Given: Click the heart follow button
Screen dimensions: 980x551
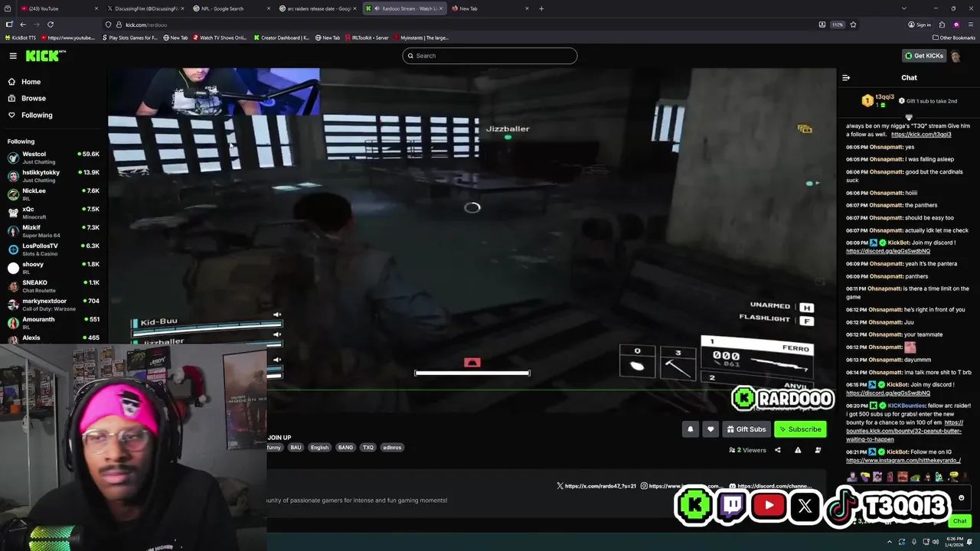Looking at the screenshot, I should [x=710, y=429].
